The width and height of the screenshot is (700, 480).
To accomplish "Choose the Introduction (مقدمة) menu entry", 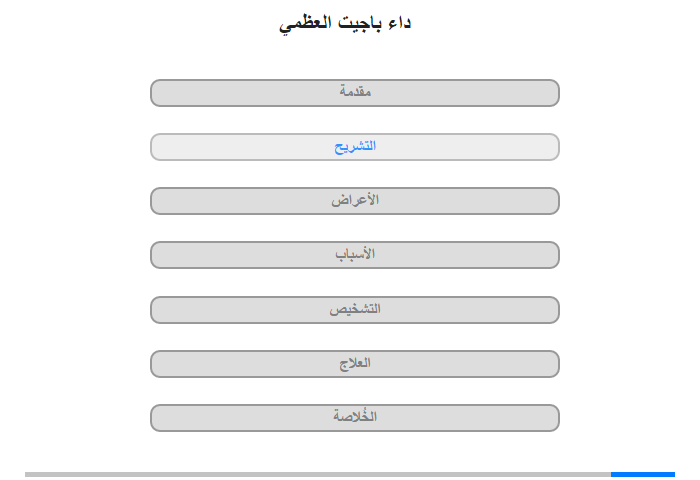I will [354, 93].
